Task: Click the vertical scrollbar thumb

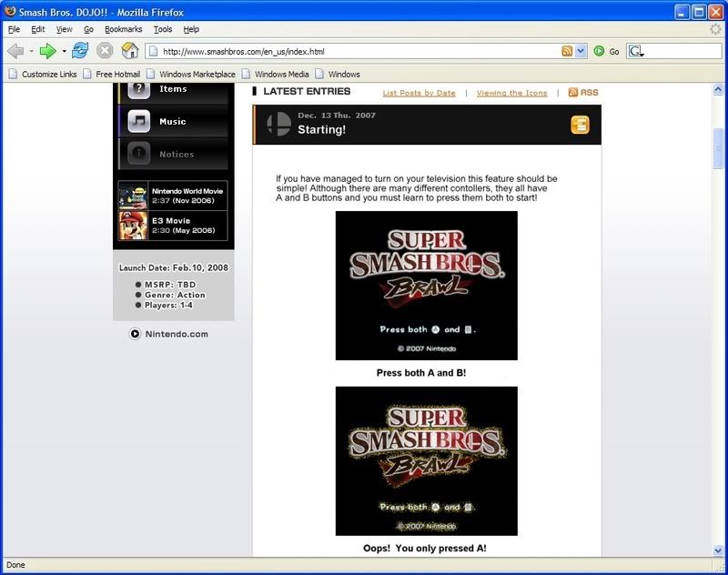Action: (718, 147)
